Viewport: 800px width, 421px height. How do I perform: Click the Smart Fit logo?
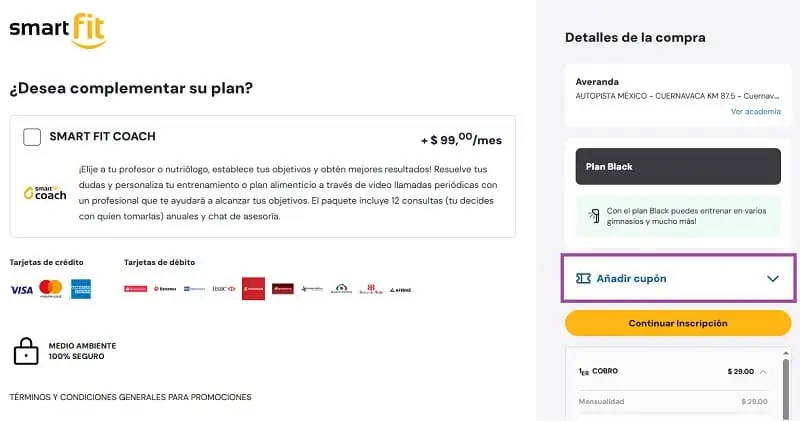pos(58,31)
